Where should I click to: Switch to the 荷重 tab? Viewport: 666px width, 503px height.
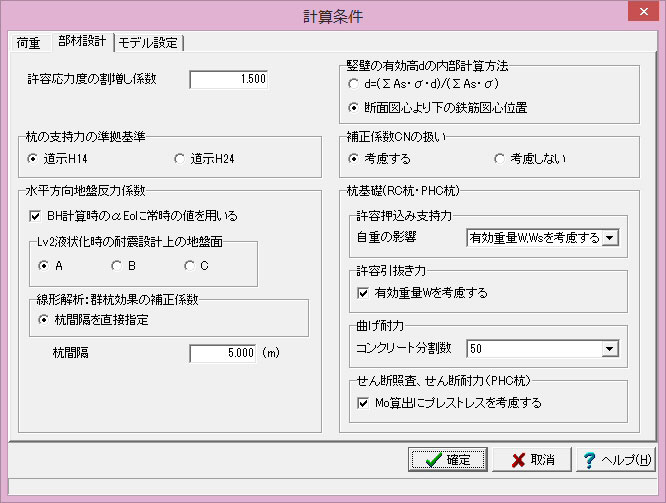[28, 43]
